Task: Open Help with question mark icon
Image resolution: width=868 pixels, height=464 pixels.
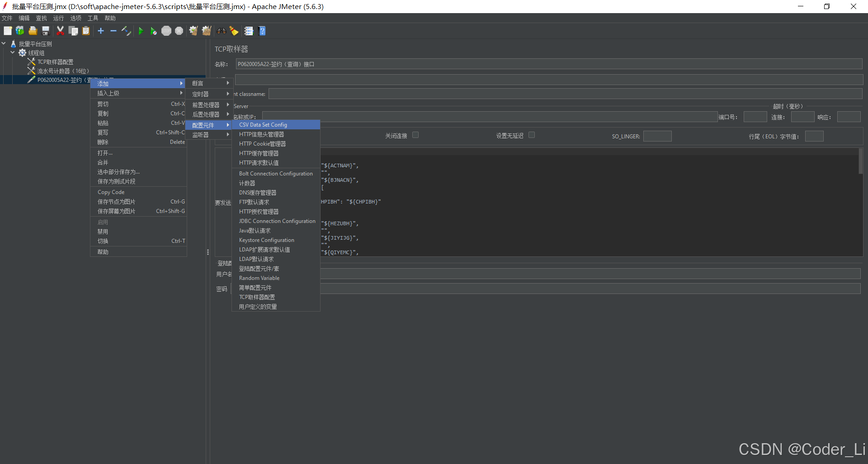Action: point(262,31)
